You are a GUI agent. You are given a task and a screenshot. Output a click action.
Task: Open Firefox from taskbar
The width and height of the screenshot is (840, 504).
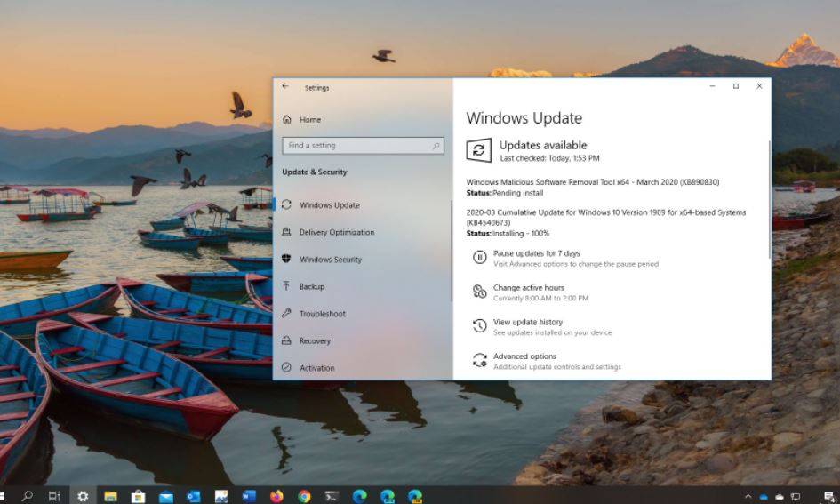click(x=276, y=496)
